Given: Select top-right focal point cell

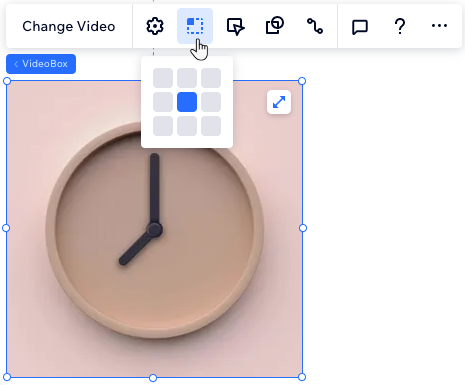Looking at the screenshot, I should point(211,78).
